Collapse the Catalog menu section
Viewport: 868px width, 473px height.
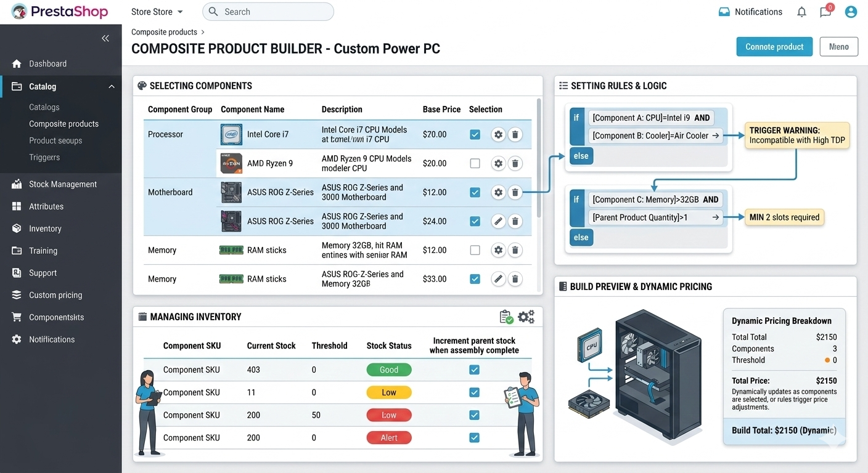(112, 87)
